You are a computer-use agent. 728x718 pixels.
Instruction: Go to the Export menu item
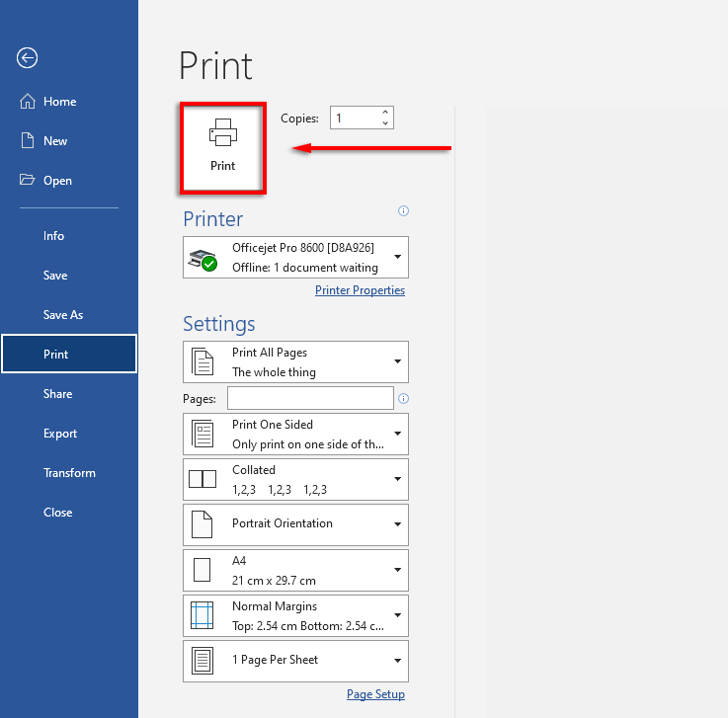[x=60, y=434]
